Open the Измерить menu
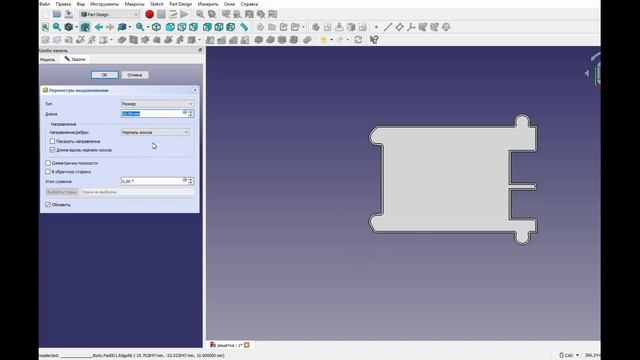 pyautogui.click(x=208, y=4)
